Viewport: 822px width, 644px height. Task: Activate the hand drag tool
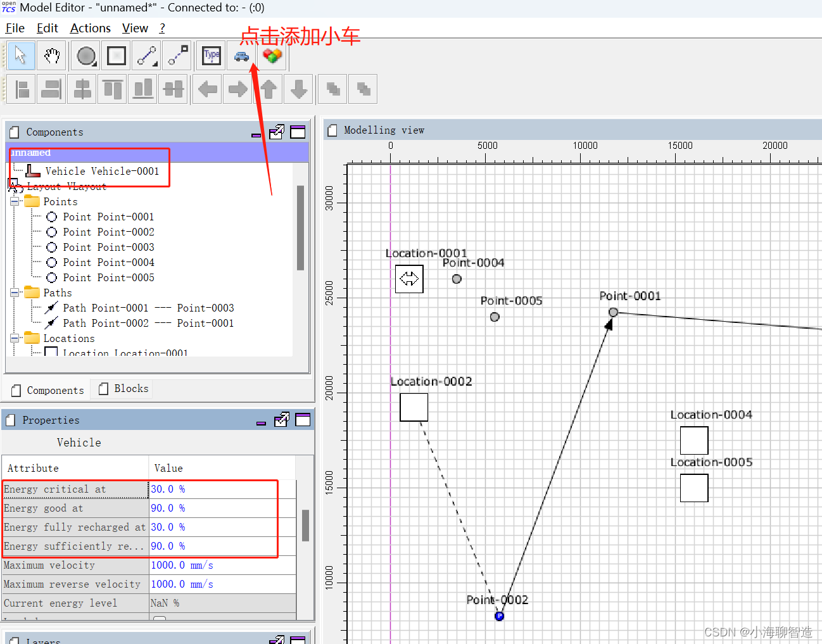click(52, 56)
